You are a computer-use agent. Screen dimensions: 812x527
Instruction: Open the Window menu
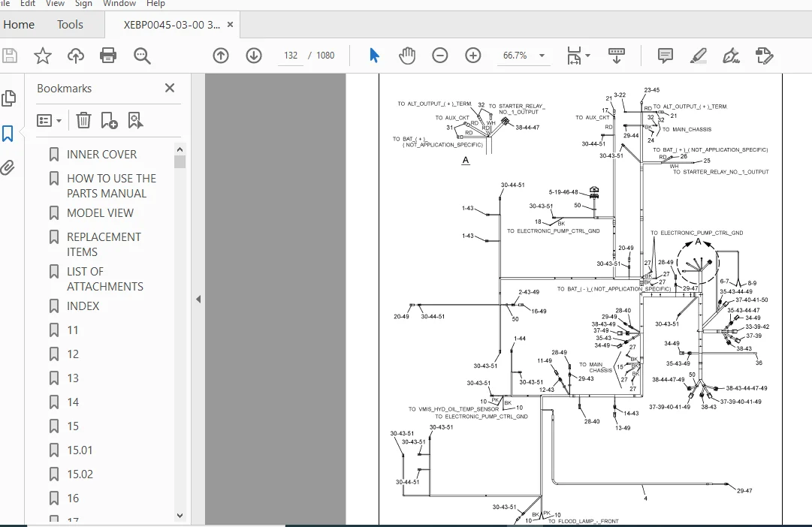(x=119, y=4)
